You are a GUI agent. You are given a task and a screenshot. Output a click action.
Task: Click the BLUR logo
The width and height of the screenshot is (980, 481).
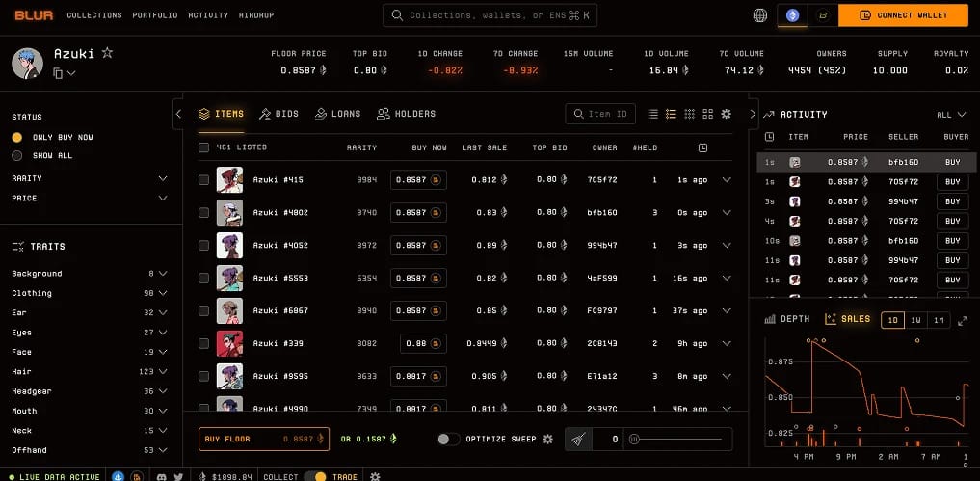(34, 15)
